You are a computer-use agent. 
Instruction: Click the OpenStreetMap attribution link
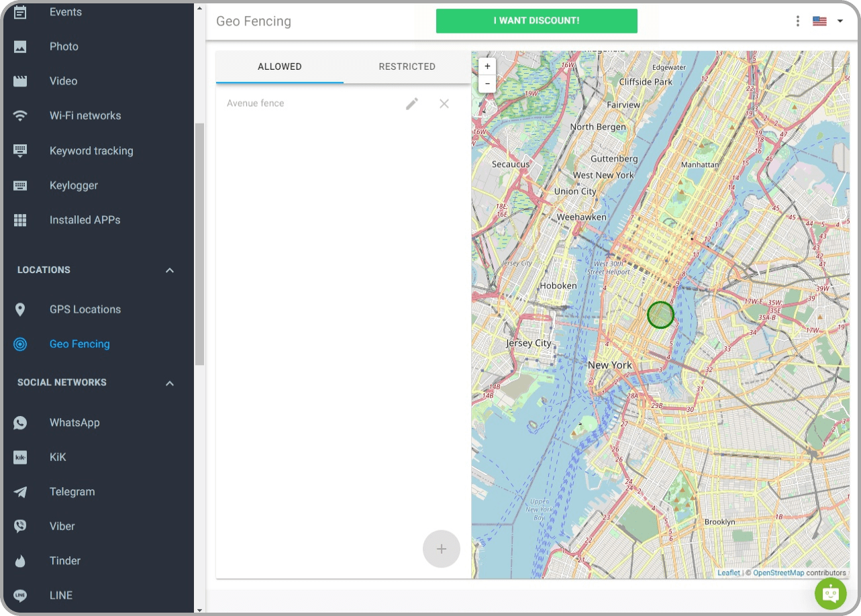tap(778, 573)
